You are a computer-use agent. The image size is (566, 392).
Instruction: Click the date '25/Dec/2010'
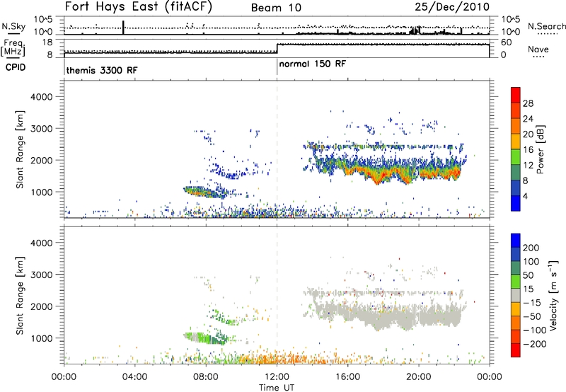point(452,6)
